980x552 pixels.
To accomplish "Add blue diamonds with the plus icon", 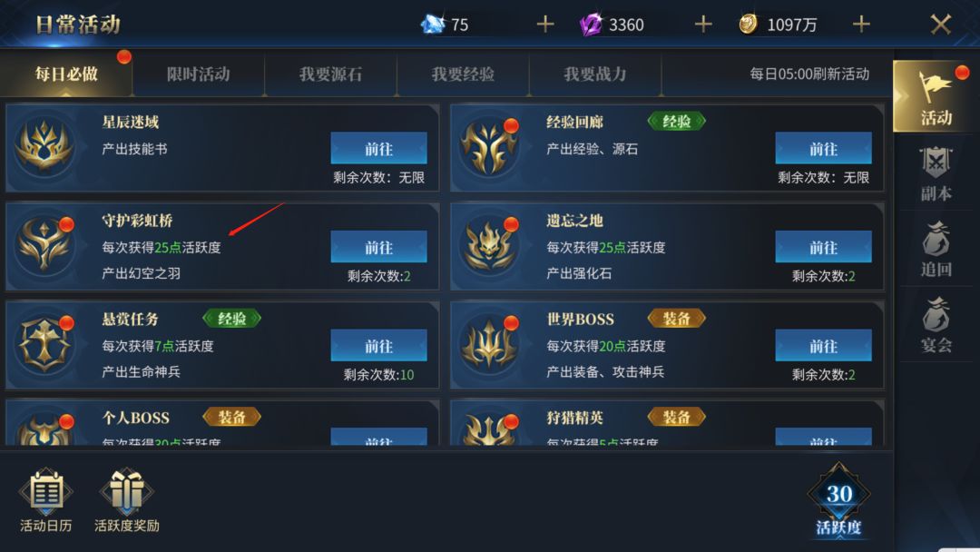I will point(545,25).
